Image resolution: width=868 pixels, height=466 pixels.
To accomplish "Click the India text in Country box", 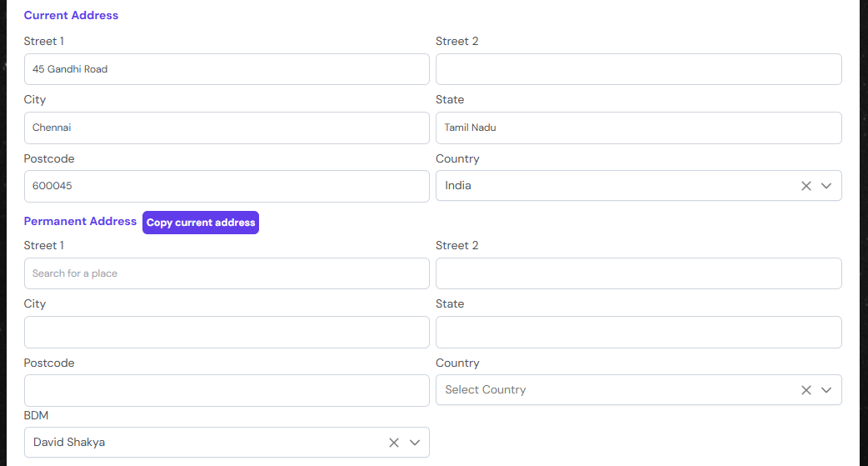I will click(x=458, y=186).
